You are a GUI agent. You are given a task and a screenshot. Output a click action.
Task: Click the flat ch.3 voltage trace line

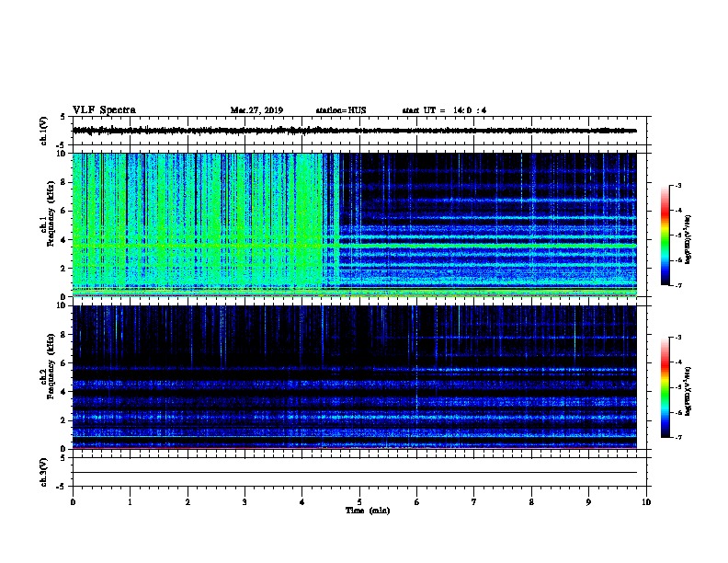click(x=355, y=473)
